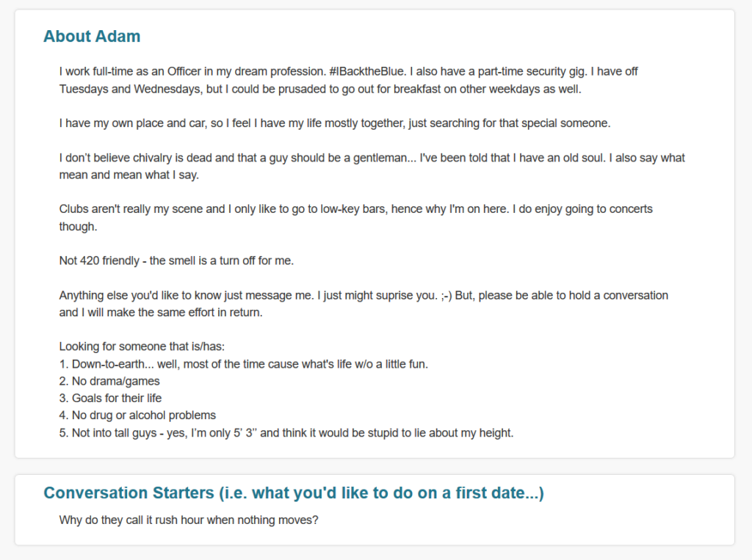Click the word though on its own line

click(78, 227)
